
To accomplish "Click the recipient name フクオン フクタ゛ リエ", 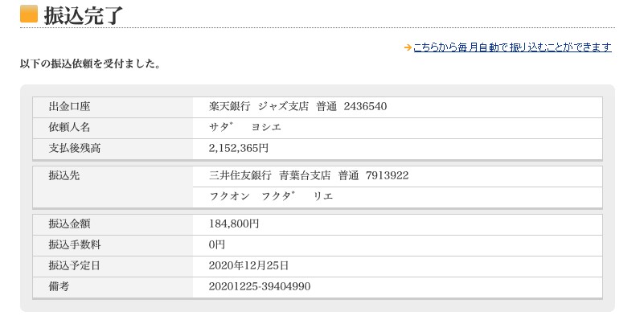I will pos(271,197).
